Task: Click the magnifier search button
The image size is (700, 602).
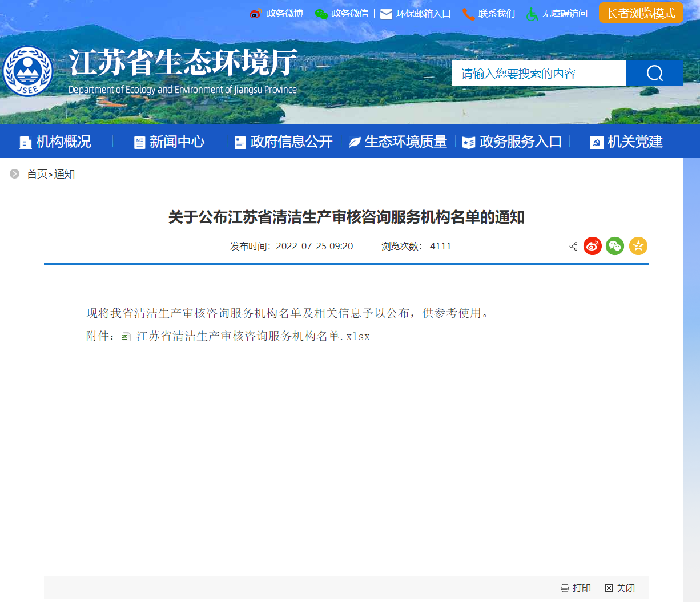Action: [x=655, y=73]
